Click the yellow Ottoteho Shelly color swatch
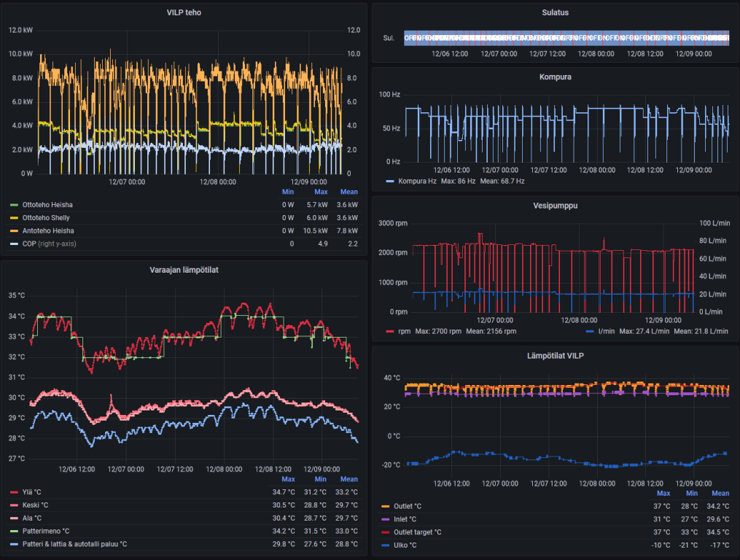 pos(14,218)
